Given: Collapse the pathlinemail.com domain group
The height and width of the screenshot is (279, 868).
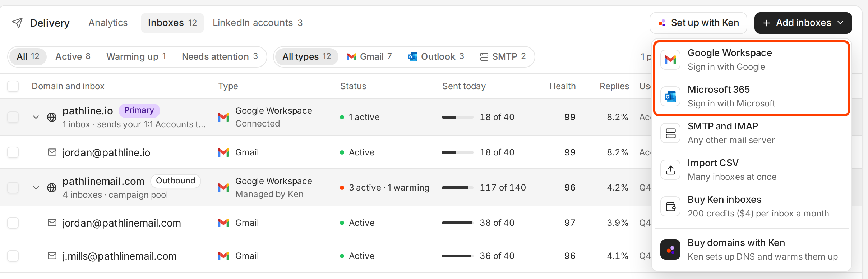Looking at the screenshot, I should 36,188.
